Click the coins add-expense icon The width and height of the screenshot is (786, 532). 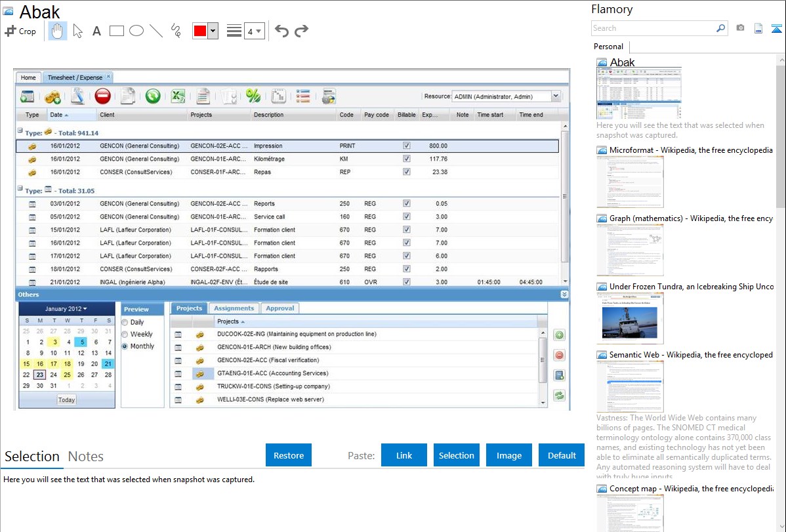[52, 96]
